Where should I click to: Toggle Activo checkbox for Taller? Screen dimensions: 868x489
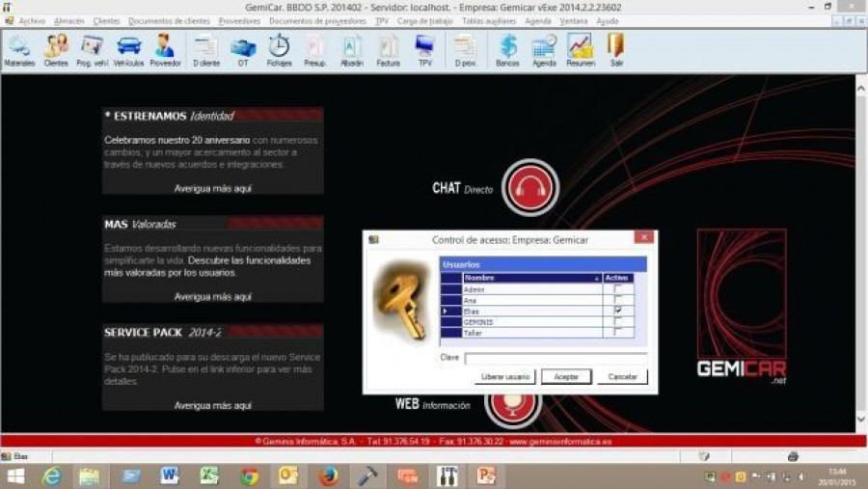tap(618, 333)
